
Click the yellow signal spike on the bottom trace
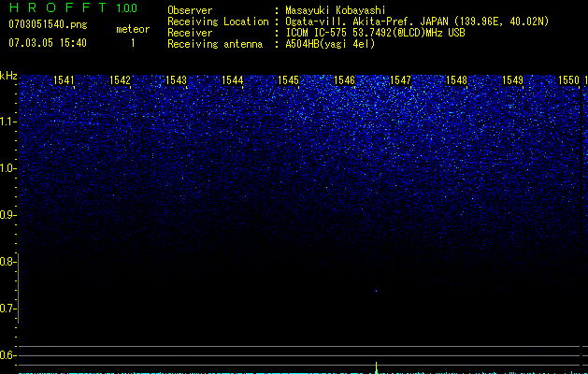pos(376,367)
